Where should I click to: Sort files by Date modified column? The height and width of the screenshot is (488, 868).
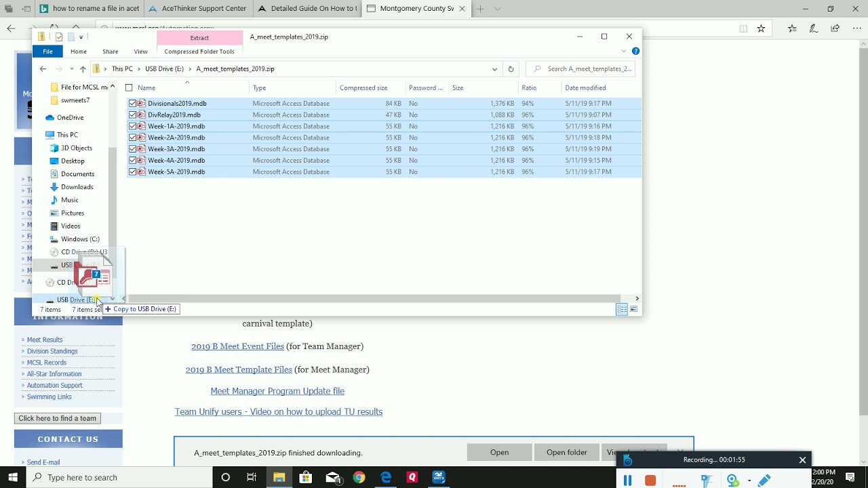coord(585,87)
